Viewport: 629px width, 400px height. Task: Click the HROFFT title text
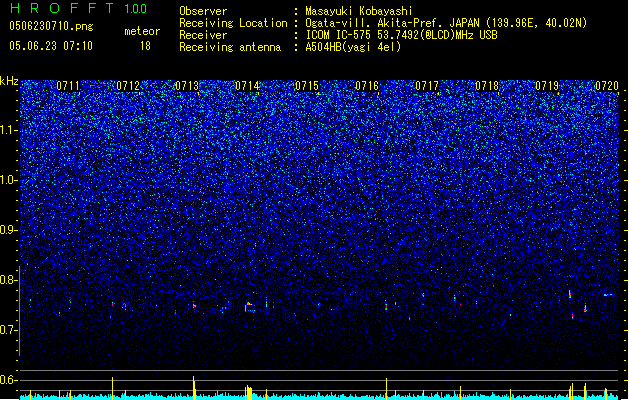[x=62, y=8]
